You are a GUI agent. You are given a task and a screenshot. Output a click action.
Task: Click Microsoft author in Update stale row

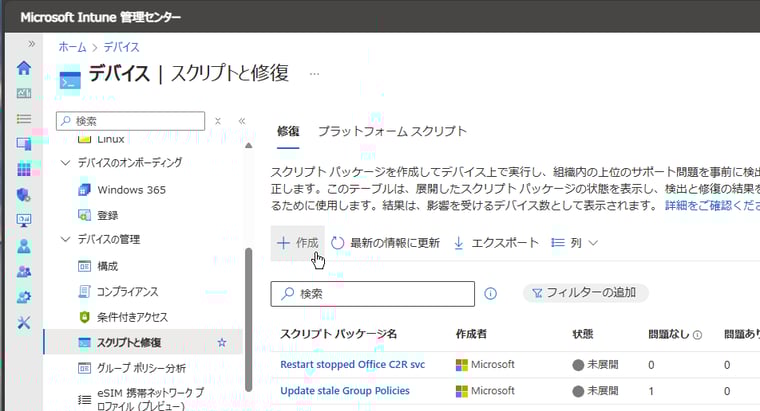[486, 391]
